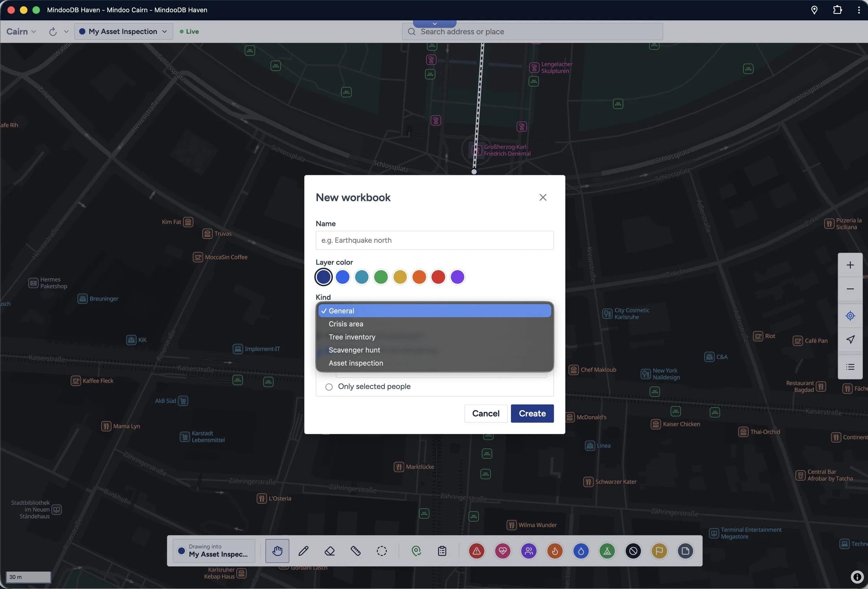Expand the top center pull-down handle
The image size is (868, 589).
point(434,24)
